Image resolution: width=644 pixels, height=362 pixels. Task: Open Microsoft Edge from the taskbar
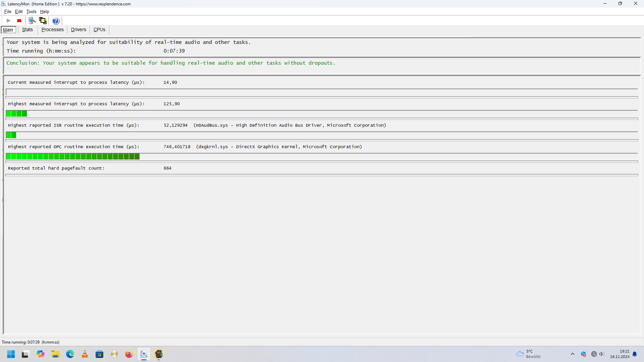[x=70, y=354]
